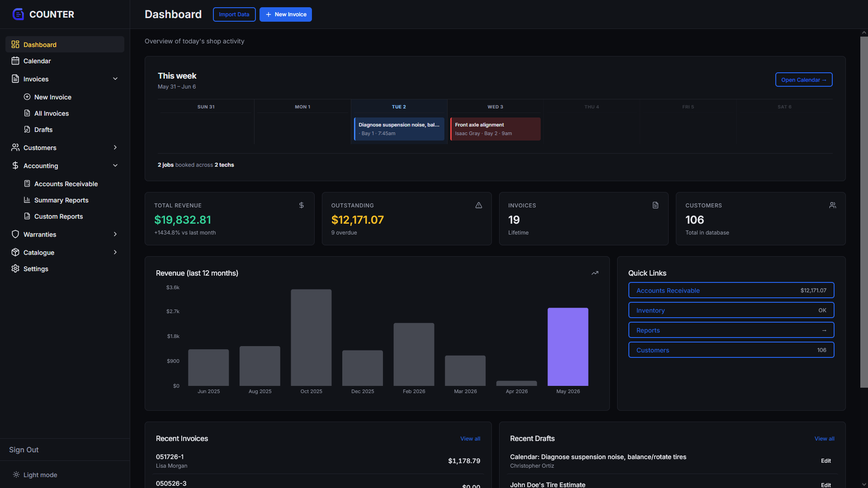
Task: Open the Diagnose suspension noise calendar event
Action: coord(399,129)
